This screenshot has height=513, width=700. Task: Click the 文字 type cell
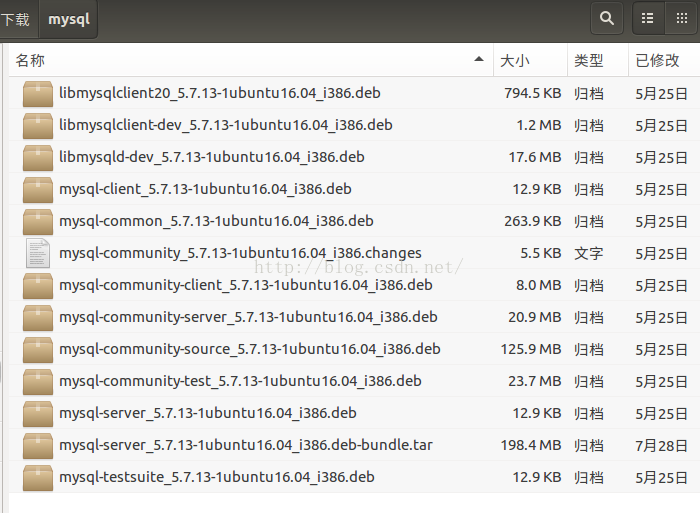(589, 254)
